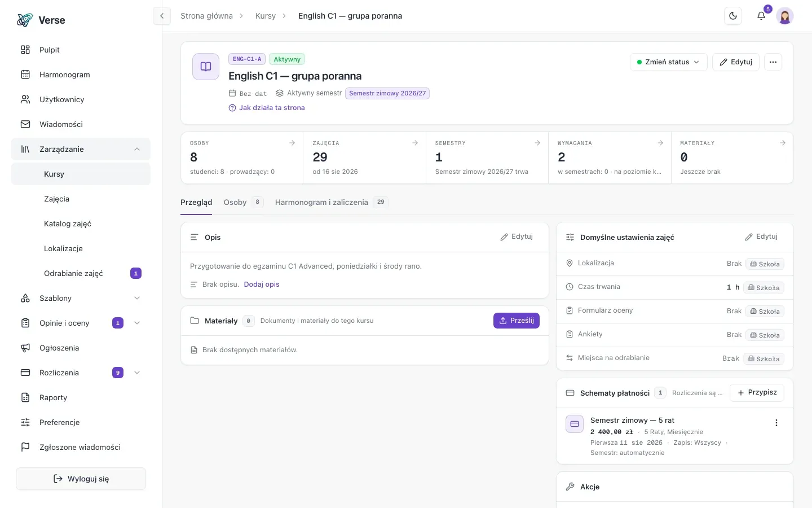The width and height of the screenshot is (812, 508).
Task: Open Raporty section
Action: 81,397
